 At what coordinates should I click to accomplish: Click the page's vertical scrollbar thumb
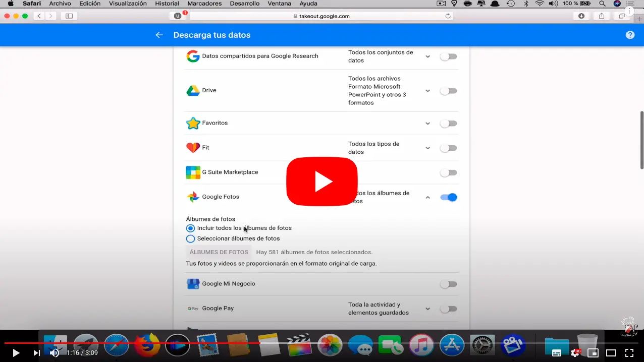point(642,140)
